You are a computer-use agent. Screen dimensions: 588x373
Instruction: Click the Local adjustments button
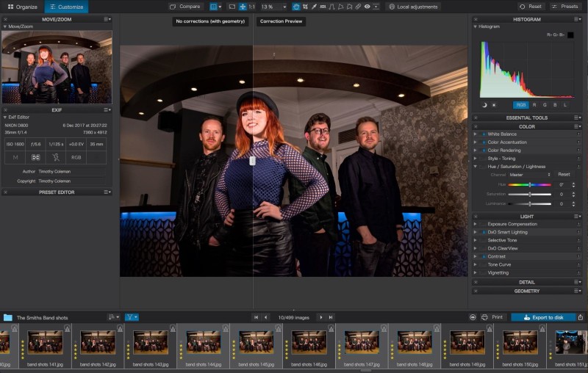(x=413, y=7)
